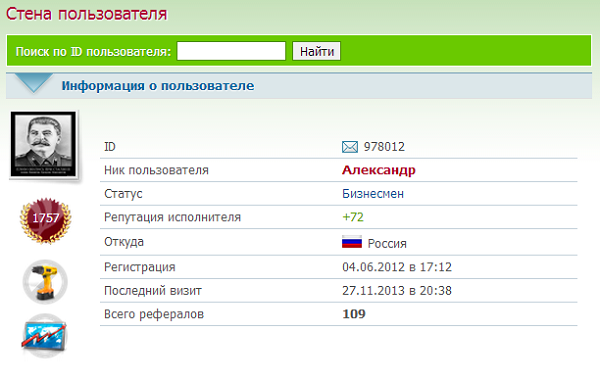600x380 pixels.
Task: Click the chart growth achievement icon
Action: pos(44,336)
